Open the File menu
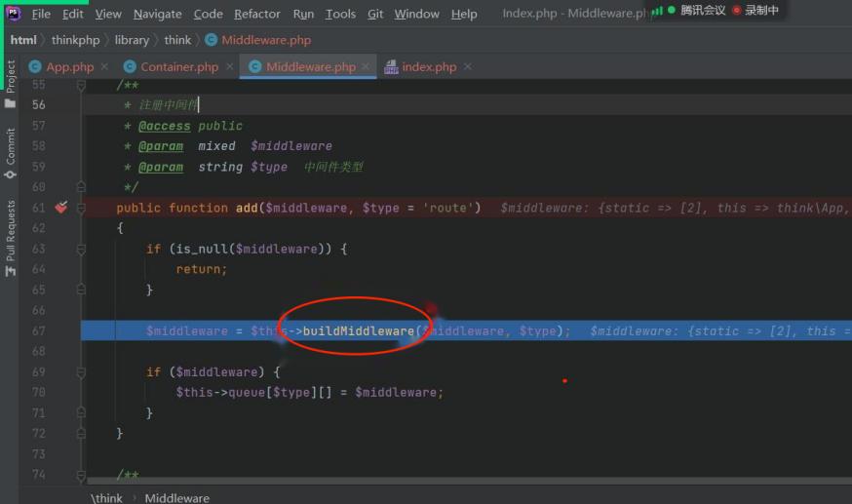852x504 pixels. pos(41,14)
